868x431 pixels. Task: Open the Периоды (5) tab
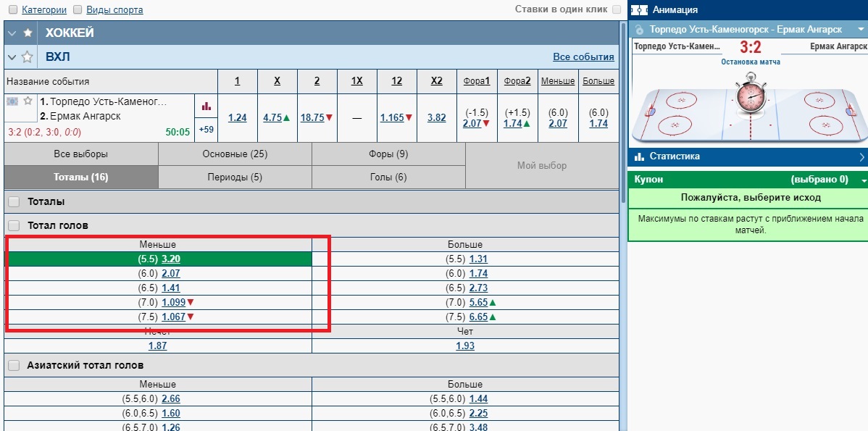click(x=235, y=177)
